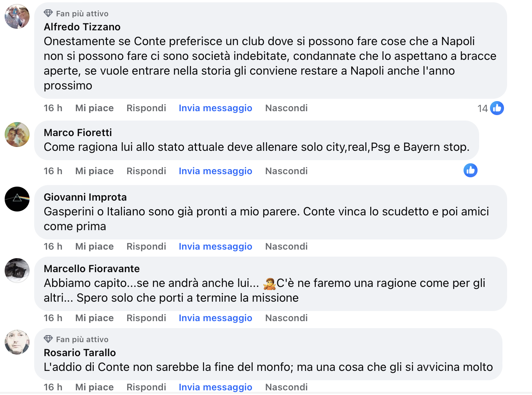This screenshot has height=395, width=532.
Task: Click Alfredo Tizzano's profile picture
Action: (x=17, y=17)
